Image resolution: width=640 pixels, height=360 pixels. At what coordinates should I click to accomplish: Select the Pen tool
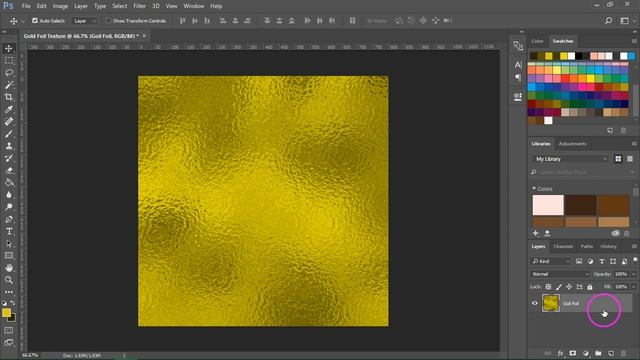click(9, 219)
